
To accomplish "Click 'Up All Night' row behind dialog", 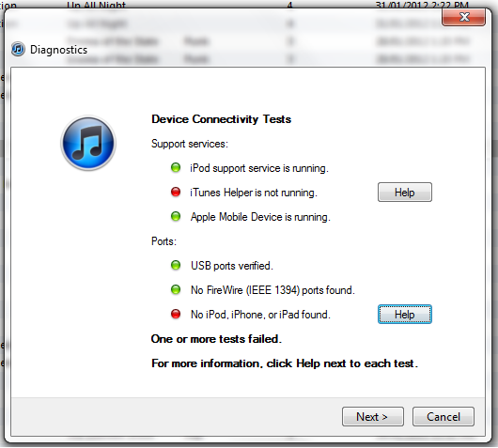I will (x=96, y=5).
